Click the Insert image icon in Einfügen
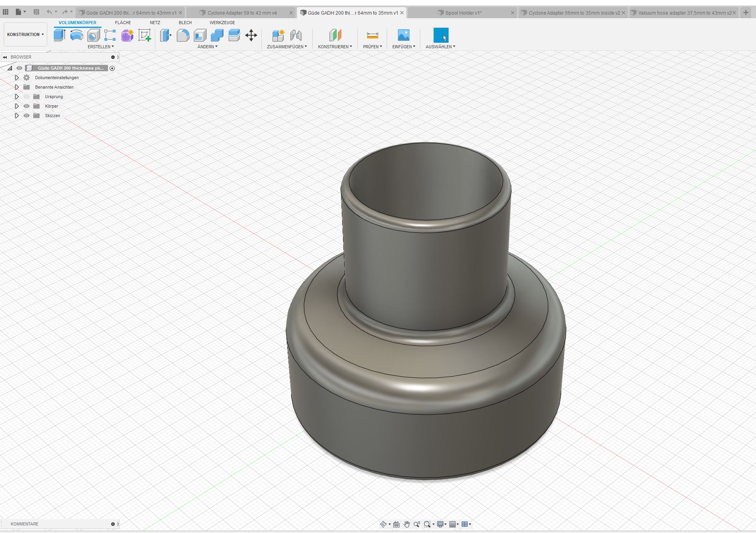 click(404, 35)
